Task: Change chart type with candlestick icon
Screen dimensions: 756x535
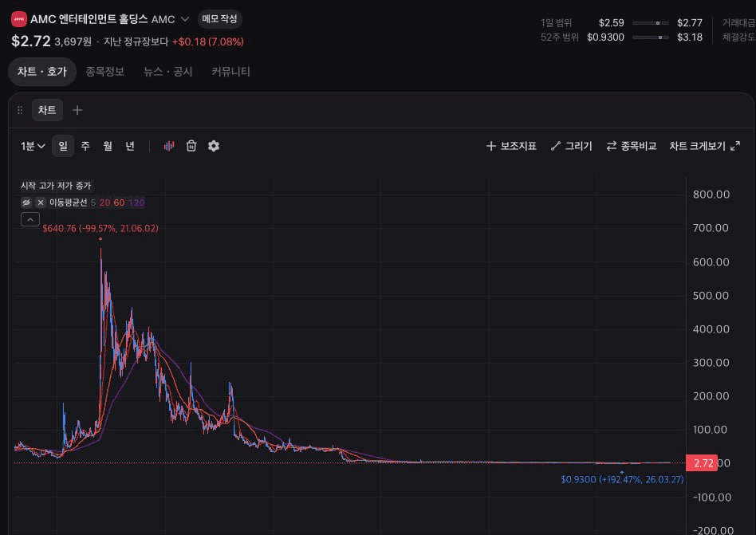Action: (169, 146)
